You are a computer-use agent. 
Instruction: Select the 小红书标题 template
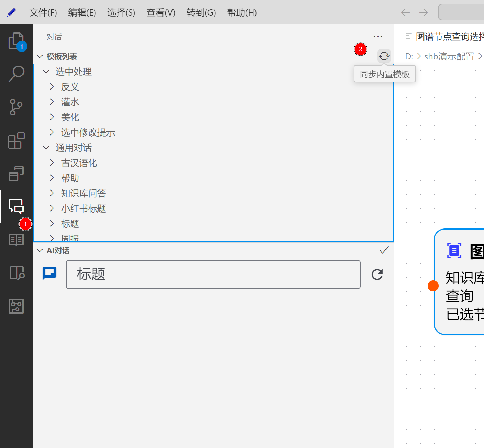(x=83, y=208)
